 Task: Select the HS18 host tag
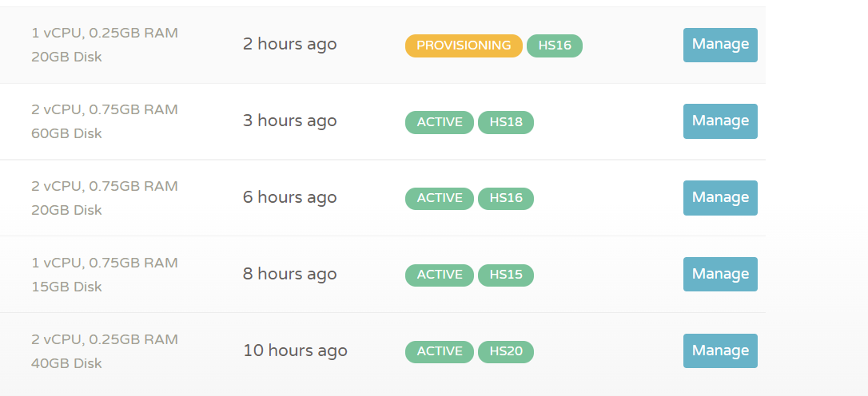pyautogui.click(x=506, y=122)
